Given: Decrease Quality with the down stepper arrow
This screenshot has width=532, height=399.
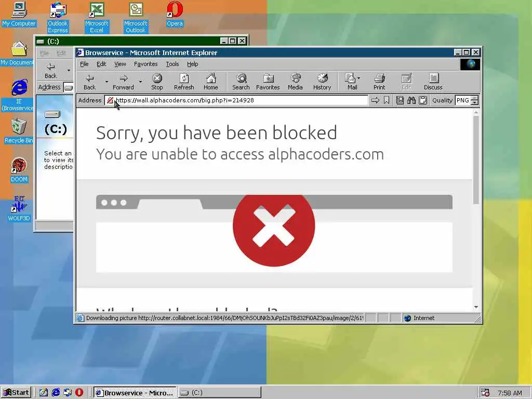Looking at the screenshot, I should 475,103.
